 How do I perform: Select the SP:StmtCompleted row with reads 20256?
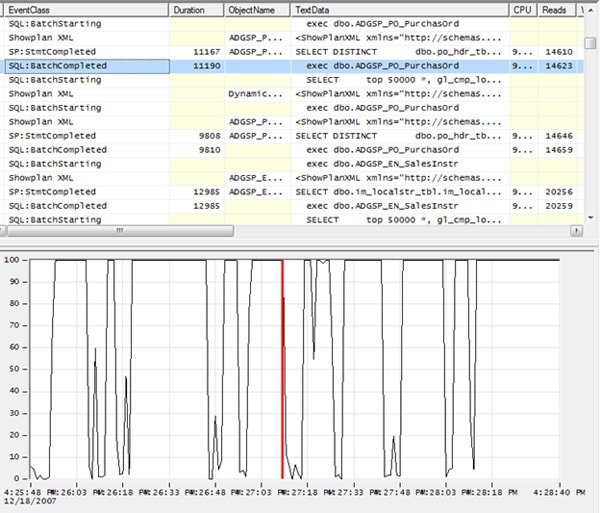tap(294, 192)
